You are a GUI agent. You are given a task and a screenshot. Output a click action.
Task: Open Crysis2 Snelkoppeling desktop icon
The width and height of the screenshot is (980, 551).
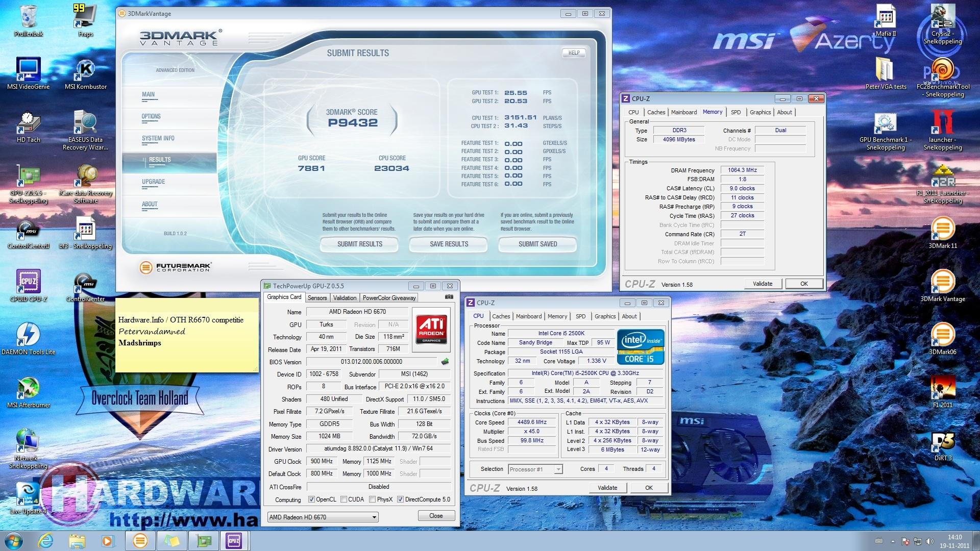pos(943,23)
